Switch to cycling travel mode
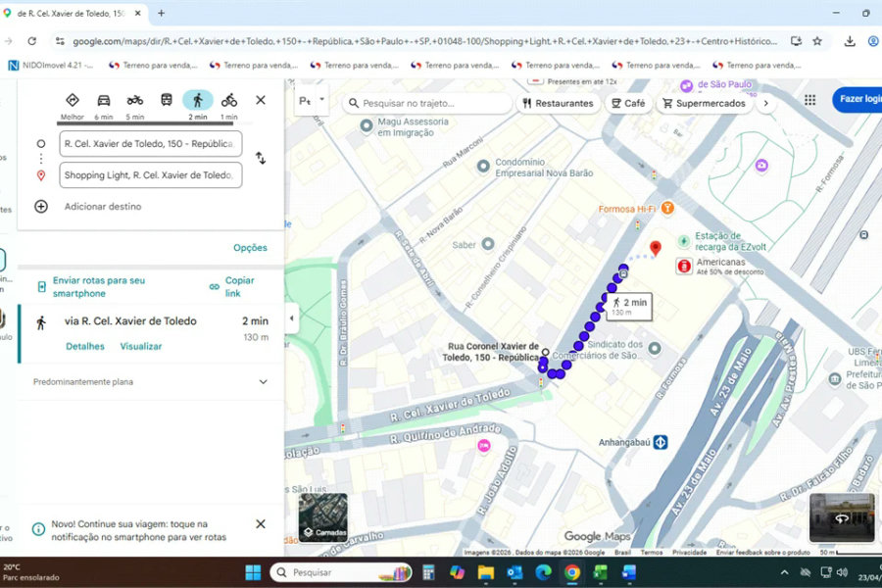Viewport: 882px width, 588px height. pos(229,100)
